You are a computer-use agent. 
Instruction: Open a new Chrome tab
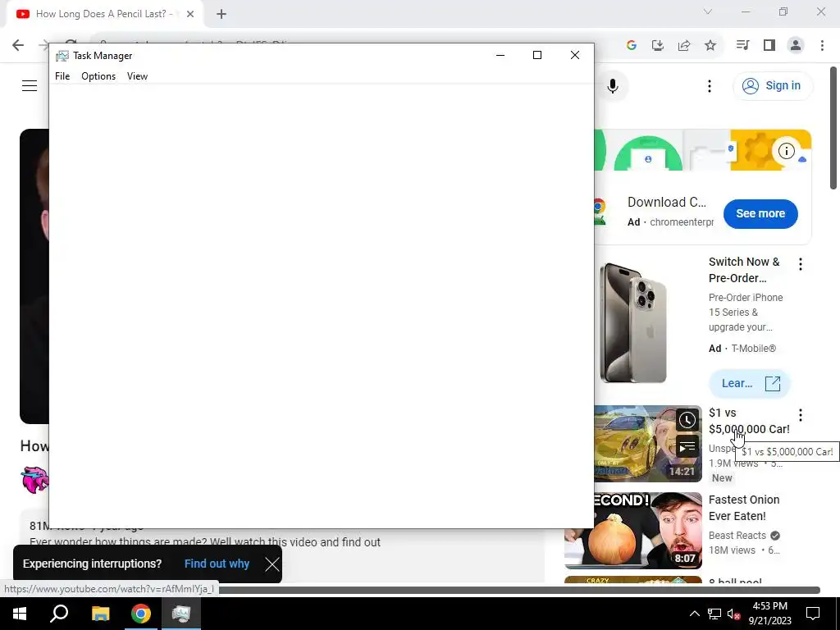[x=221, y=14]
